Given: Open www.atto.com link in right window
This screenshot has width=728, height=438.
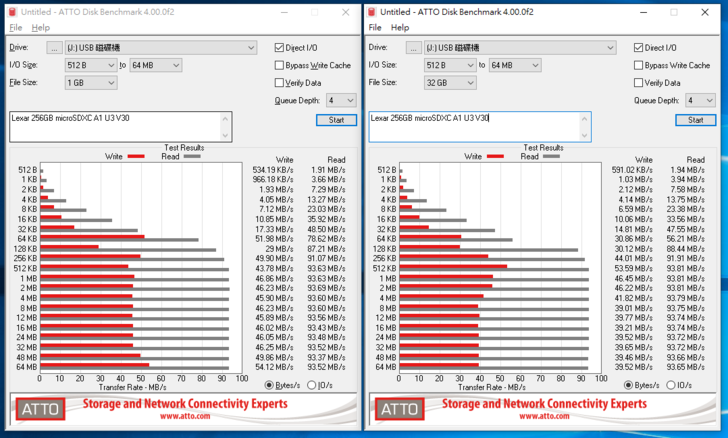Looking at the screenshot, I should click(544, 416).
